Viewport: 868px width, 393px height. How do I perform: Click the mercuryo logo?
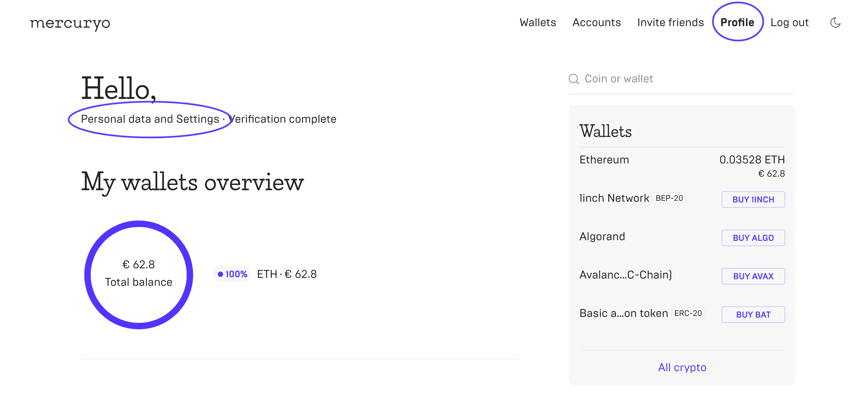[70, 23]
